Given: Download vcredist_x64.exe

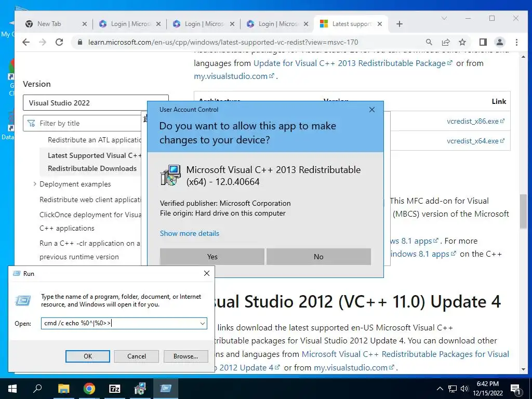Looking at the screenshot, I should click(x=475, y=141).
